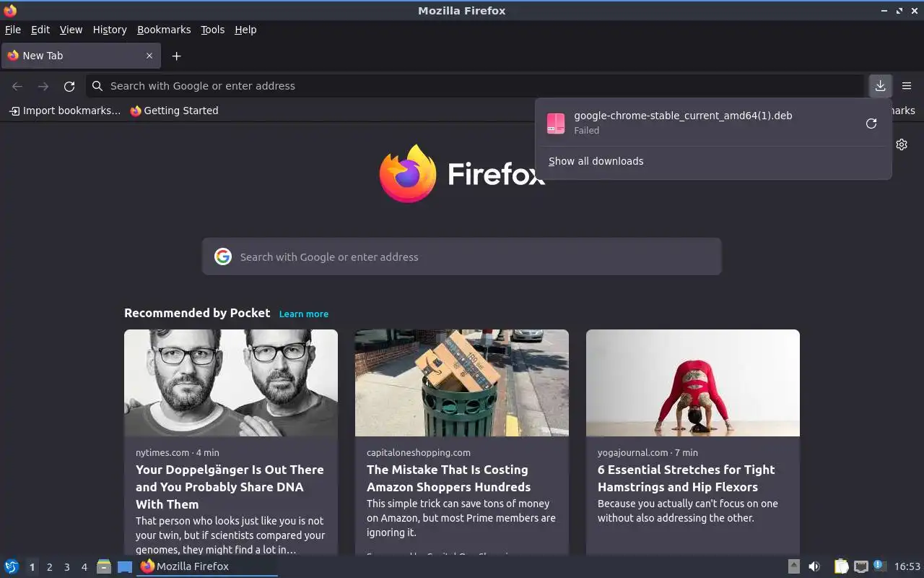Click 'Recommended by Pocket' heading
The image size is (924, 578).
pos(197,313)
